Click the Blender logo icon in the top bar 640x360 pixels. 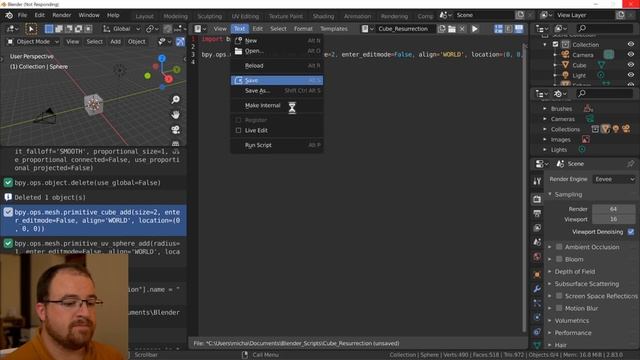pos(9,16)
